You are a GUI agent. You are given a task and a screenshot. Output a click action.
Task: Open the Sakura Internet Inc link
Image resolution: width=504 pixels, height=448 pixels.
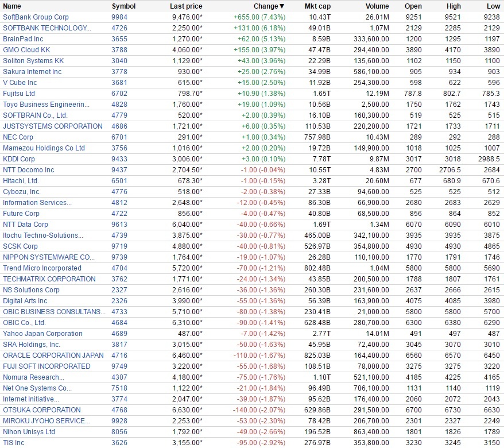(x=32, y=72)
